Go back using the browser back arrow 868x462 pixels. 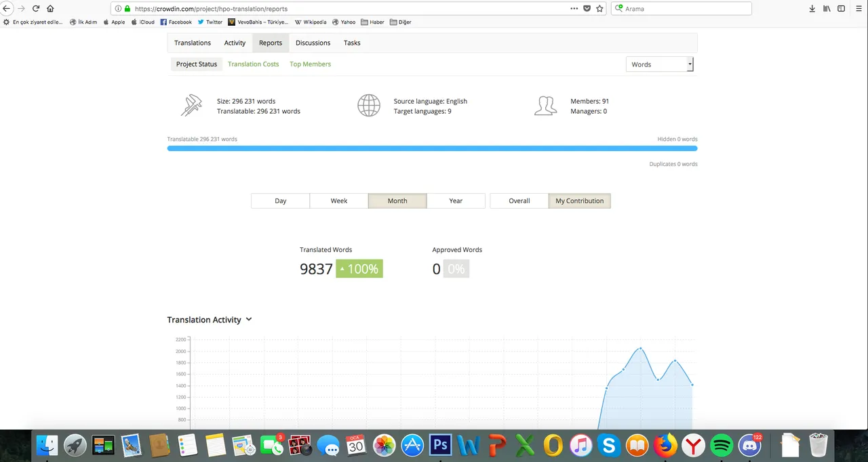7,9
